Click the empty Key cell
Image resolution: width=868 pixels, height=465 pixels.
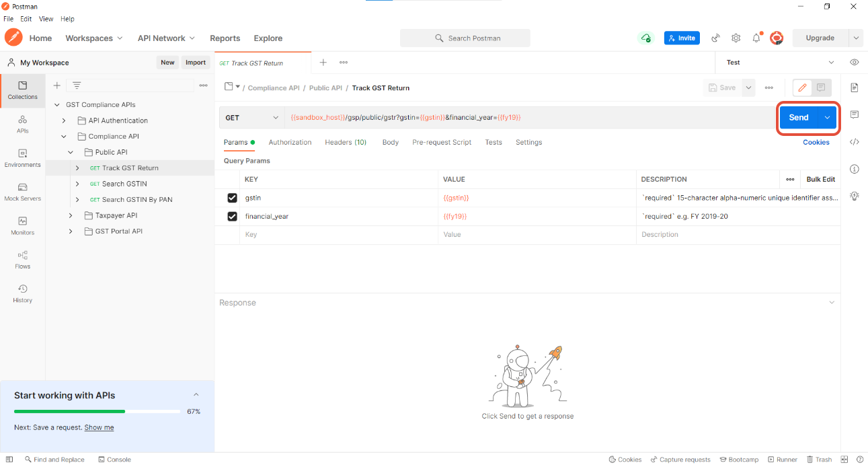[340, 235]
